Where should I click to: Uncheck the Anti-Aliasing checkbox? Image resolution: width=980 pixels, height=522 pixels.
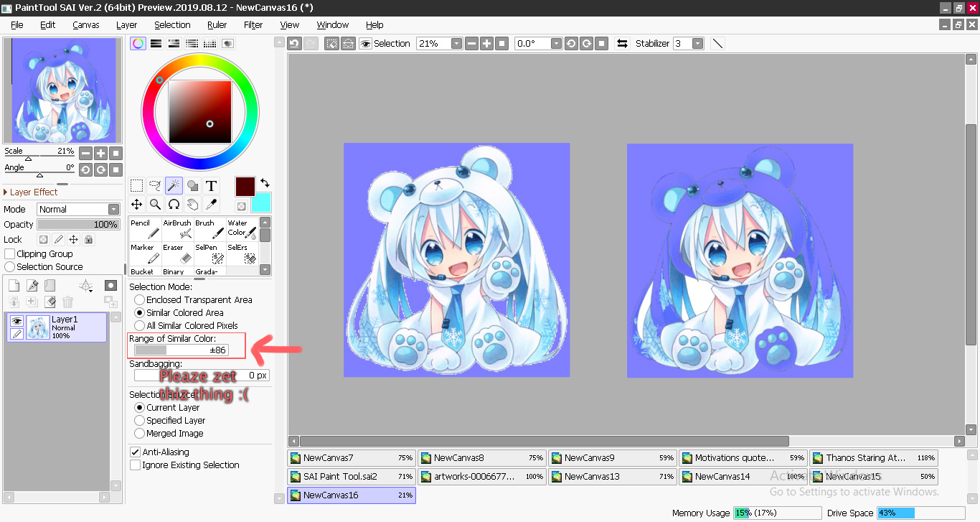(x=135, y=452)
